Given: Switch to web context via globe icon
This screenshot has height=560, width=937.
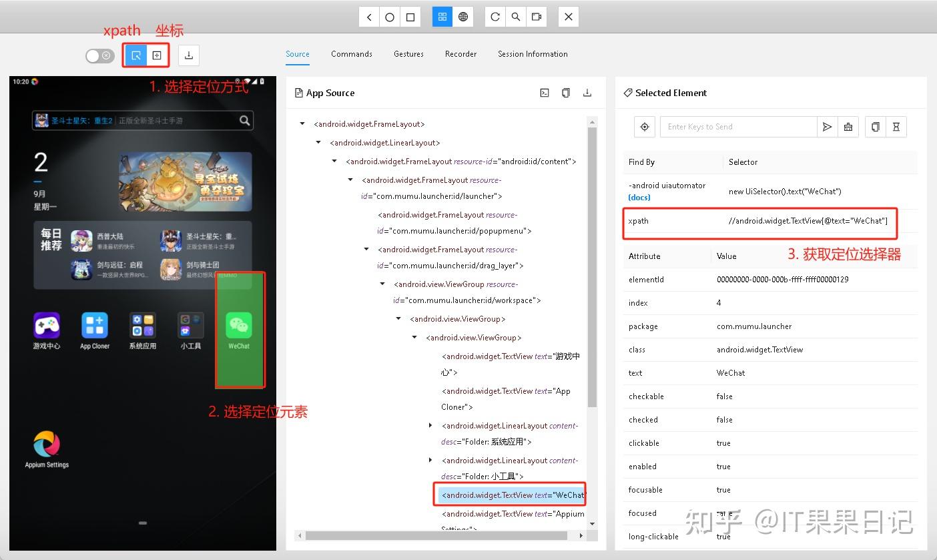Looking at the screenshot, I should [463, 17].
